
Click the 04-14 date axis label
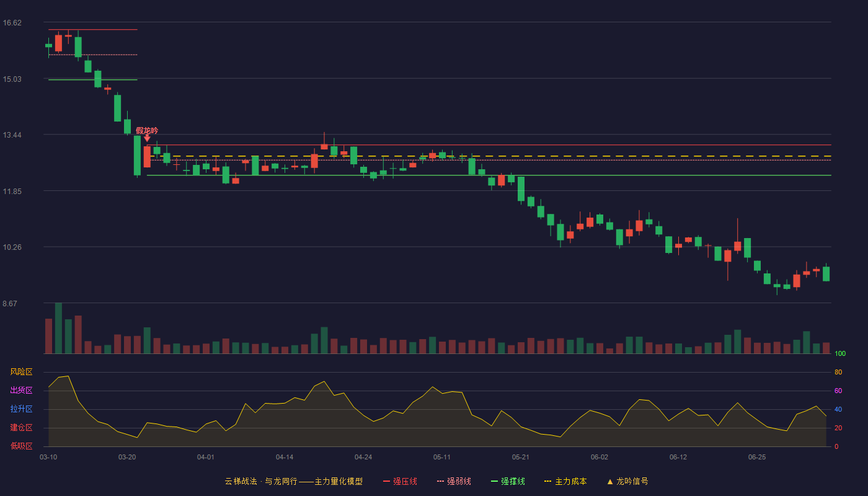285,457
